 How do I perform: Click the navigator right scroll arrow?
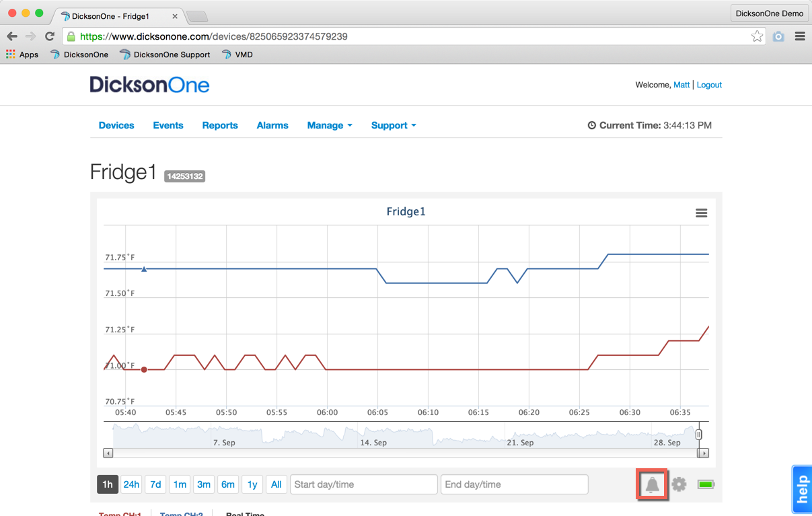click(704, 453)
